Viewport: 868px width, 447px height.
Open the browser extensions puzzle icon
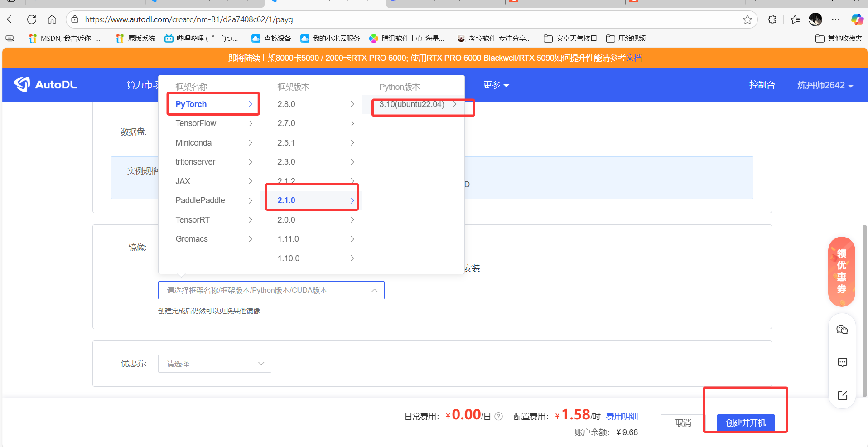coord(772,19)
